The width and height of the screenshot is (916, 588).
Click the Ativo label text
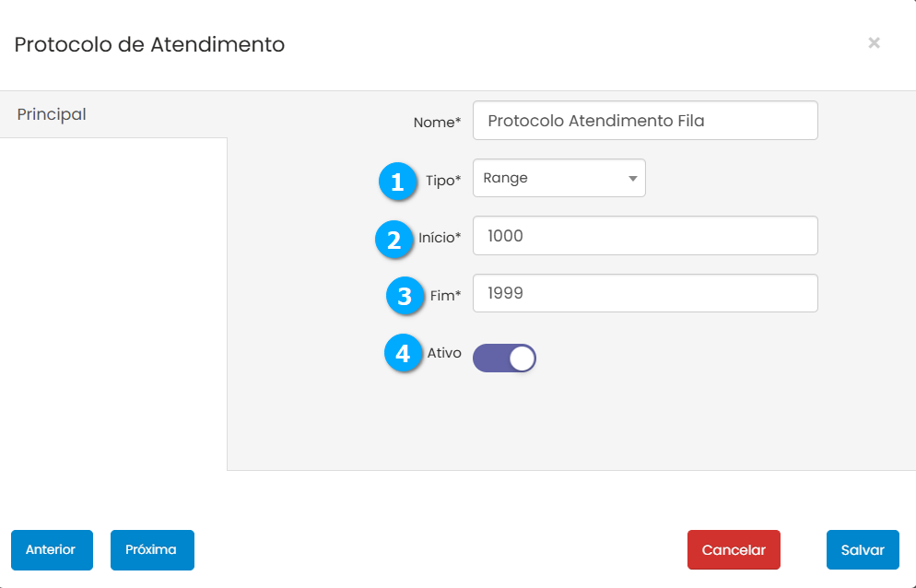[444, 352]
